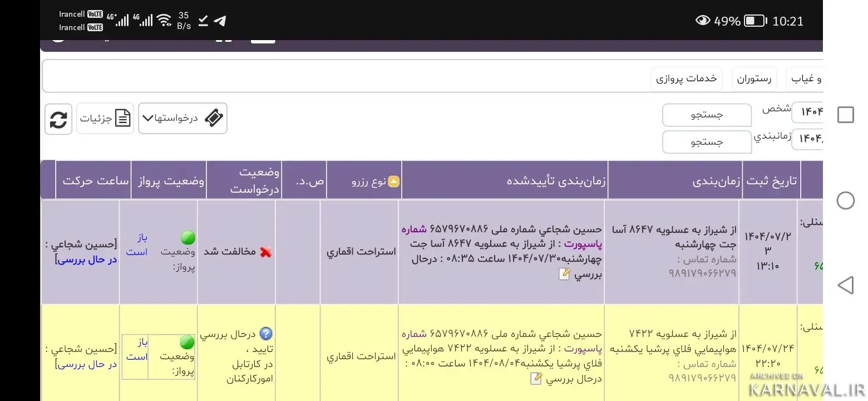Toggle the green وضعیت پرواز indicator, first row
The height and width of the screenshot is (401, 868).
[188, 238]
